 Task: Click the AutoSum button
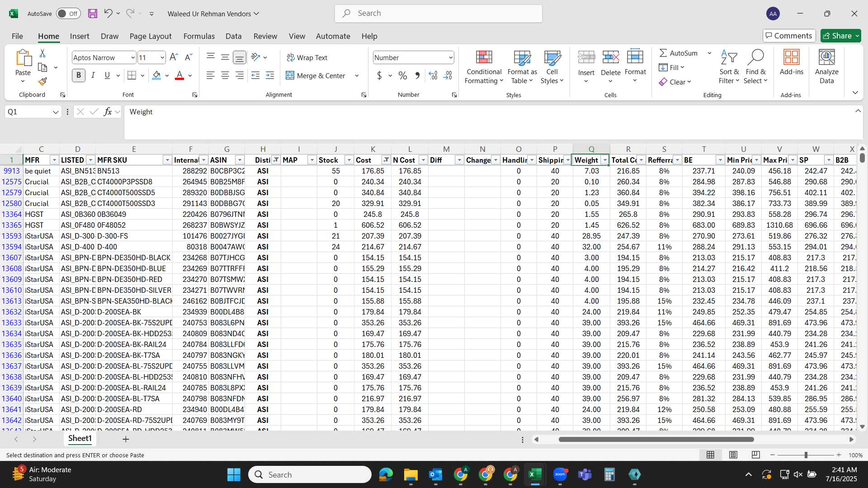point(679,53)
